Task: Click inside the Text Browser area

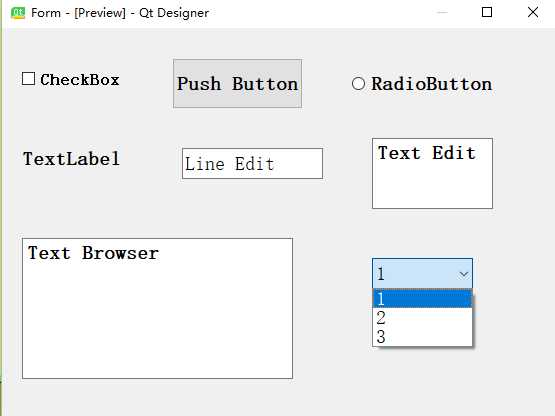Action: coord(158,308)
